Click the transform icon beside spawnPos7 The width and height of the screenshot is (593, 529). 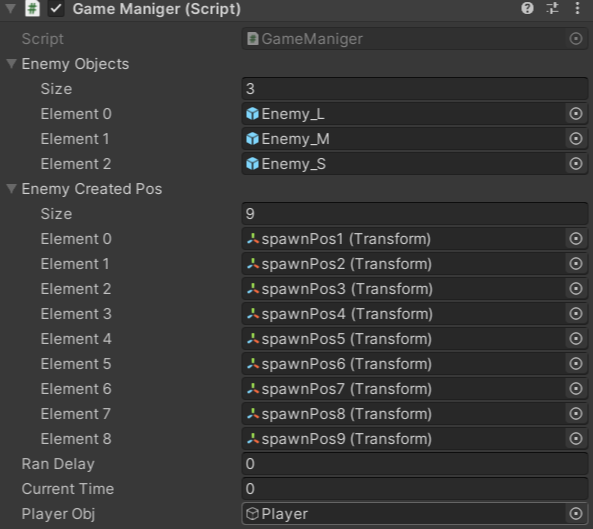click(x=253, y=388)
